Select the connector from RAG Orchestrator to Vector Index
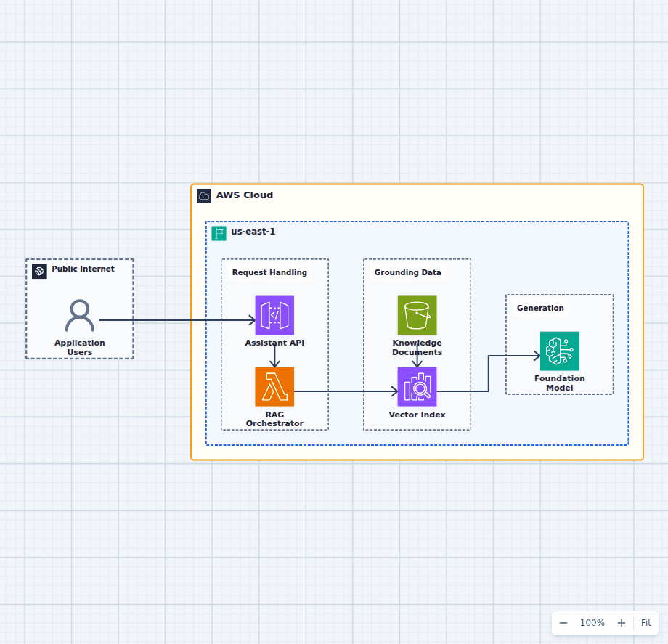This screenshot has width=668, height=644. point(346,391)
